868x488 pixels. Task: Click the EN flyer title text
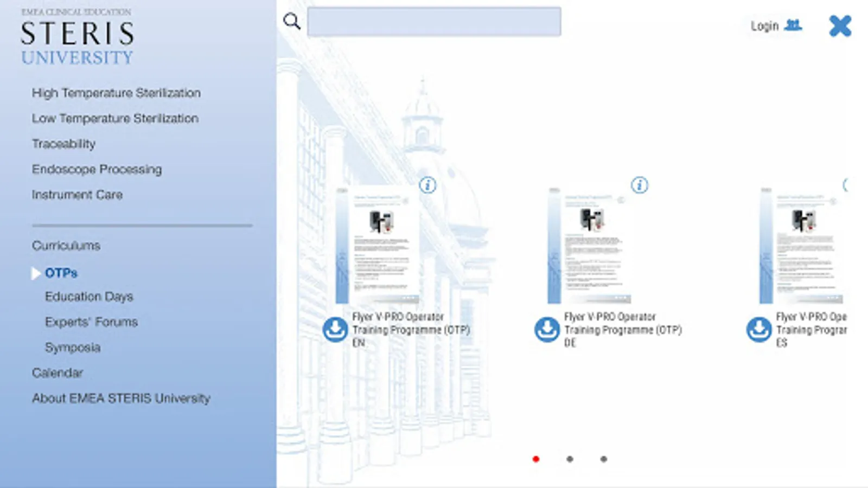[411, 330]
